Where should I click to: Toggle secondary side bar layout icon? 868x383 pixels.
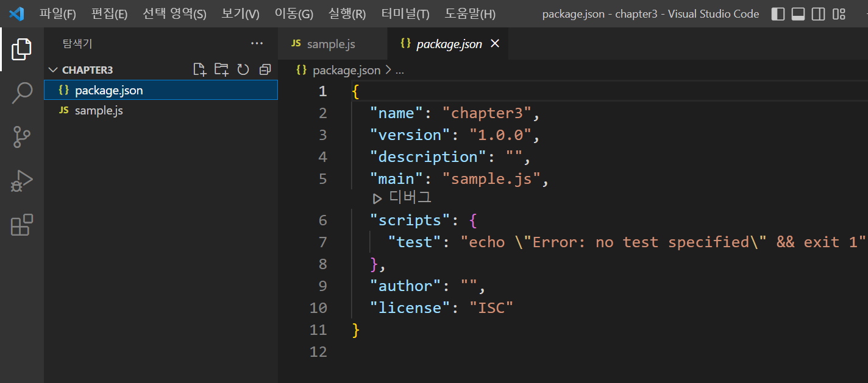pos(819,14)
